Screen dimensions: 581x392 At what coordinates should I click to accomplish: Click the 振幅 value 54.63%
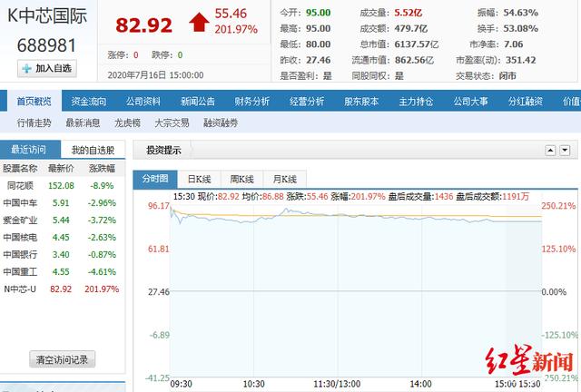tap(520, 13)
